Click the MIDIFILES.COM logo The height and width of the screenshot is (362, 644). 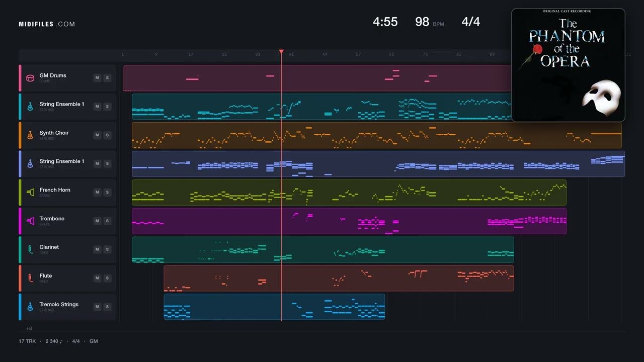(47, 24)
